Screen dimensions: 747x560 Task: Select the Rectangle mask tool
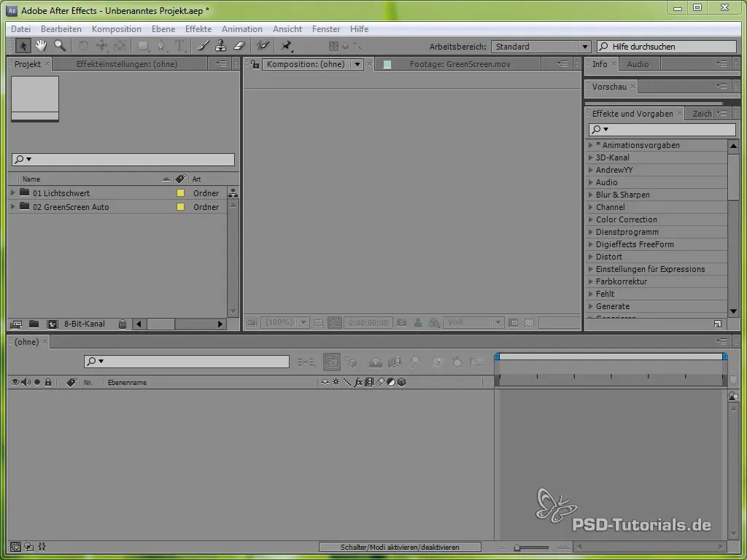(x=143, y=46)
